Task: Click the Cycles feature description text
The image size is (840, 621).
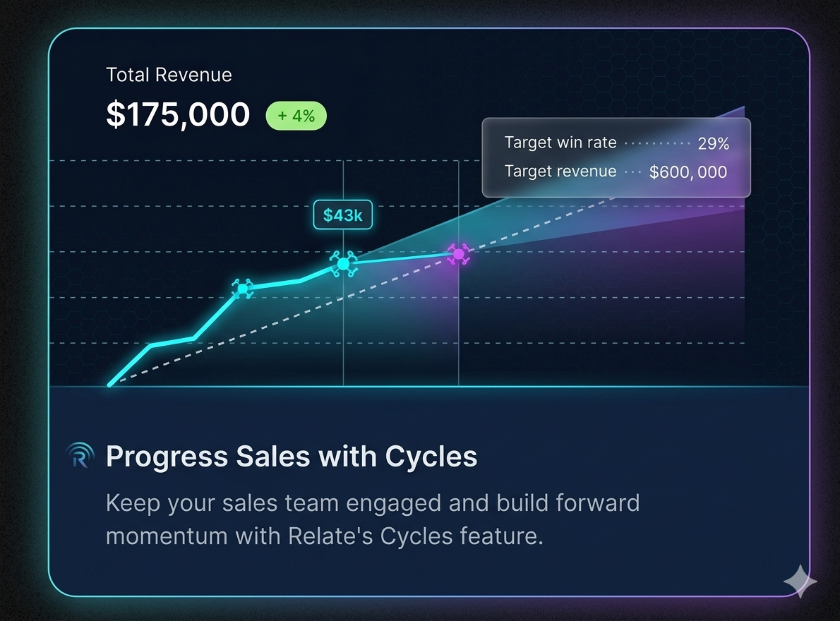Action: [x=372, y=519]
